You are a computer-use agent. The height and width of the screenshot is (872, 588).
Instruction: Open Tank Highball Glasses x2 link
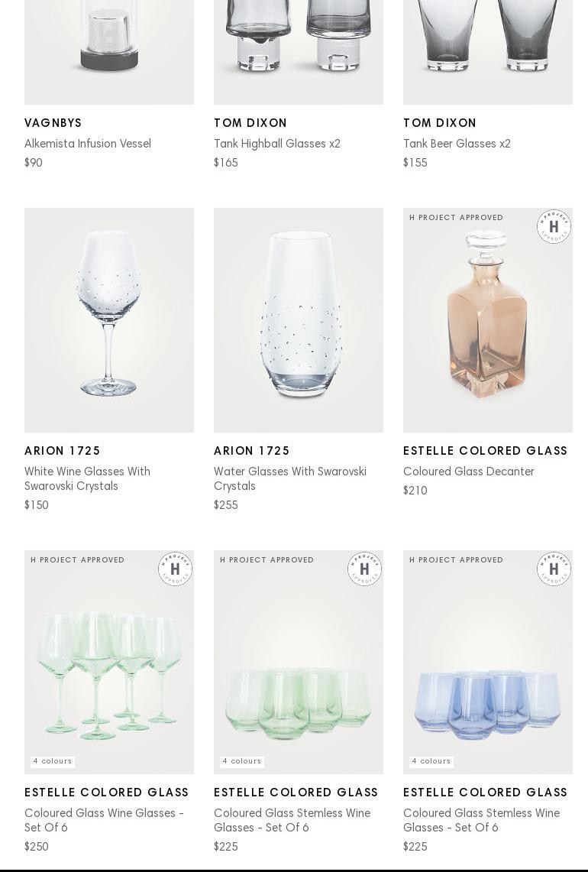coord(277,144)
